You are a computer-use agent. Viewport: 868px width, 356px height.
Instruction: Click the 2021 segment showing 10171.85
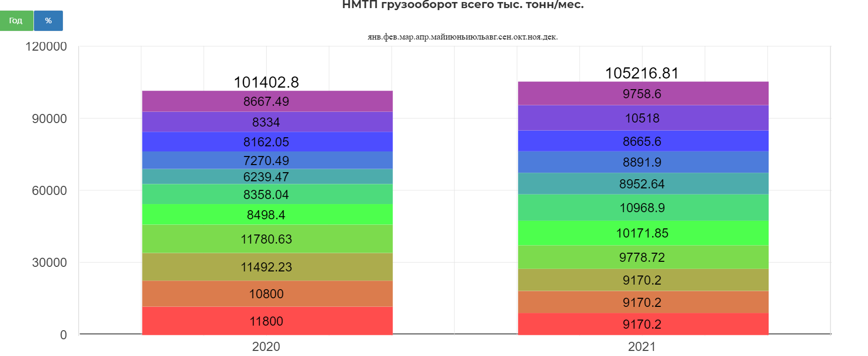tap(643, 233)
